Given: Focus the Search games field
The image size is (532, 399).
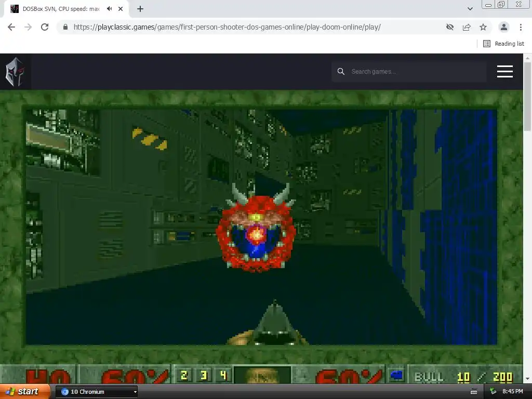Looking at the screenshot, I should (409, 72).
